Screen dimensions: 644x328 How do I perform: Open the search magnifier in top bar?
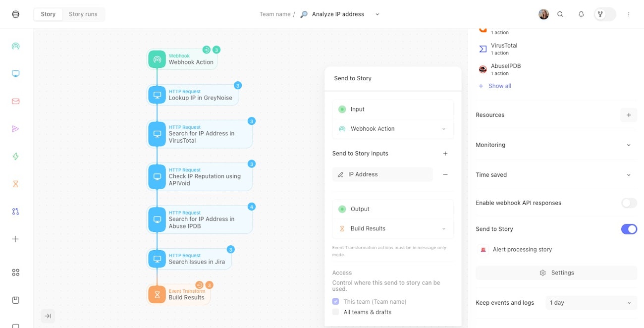click(560, 14)
